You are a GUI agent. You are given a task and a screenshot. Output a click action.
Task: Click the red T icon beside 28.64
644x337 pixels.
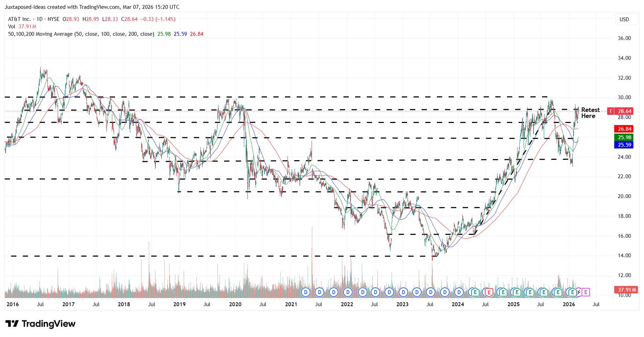[610, 111]
